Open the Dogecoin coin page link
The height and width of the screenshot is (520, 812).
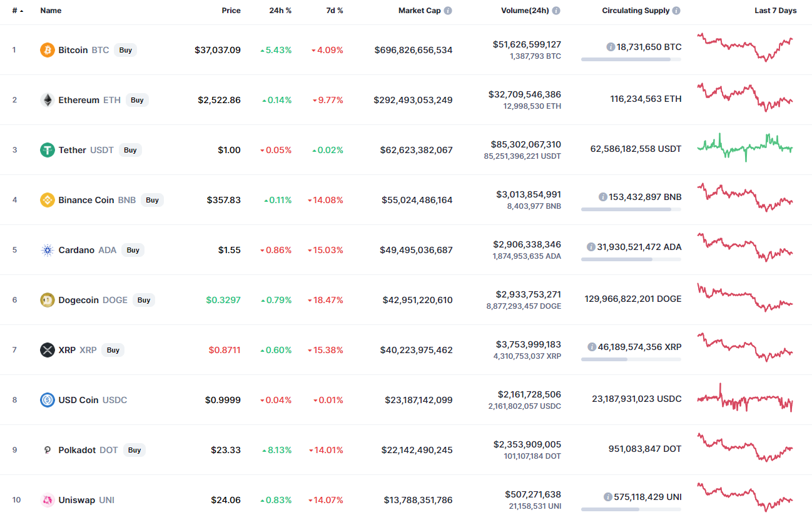[78, 300]
